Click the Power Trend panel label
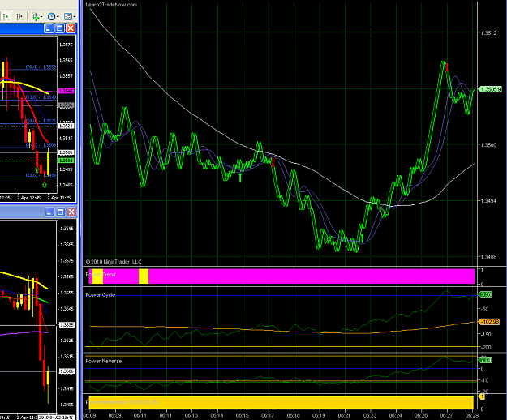This screenshot has width=507, height=420. click(x=101, y=275)
